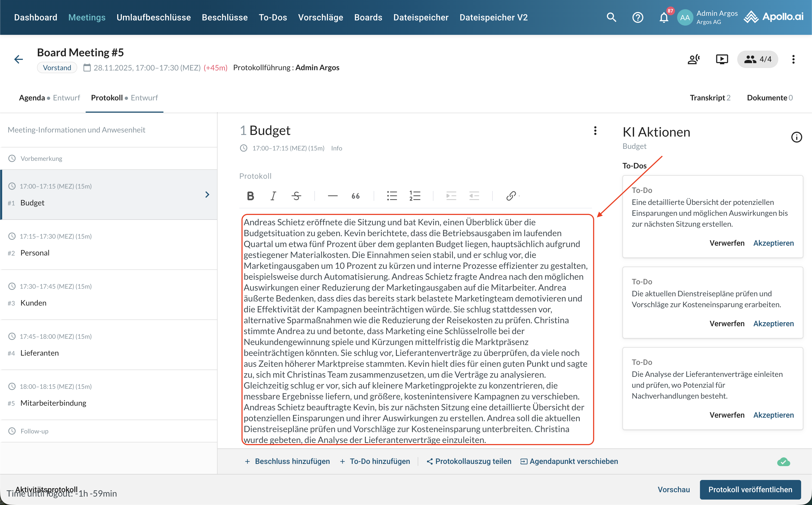Insert a numbered list
Image resolution: width=812 pixels, height=505 pixels.
pyautogui.click(x=415, y=196)
